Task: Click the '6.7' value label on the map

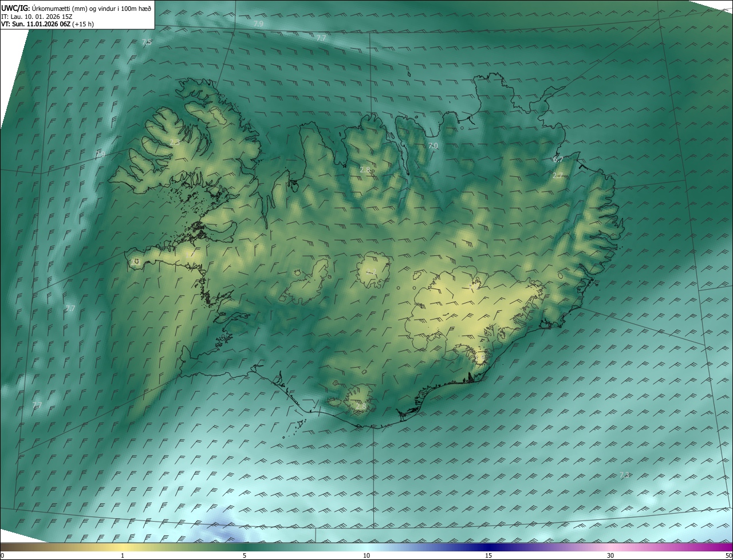Action: 558,159
